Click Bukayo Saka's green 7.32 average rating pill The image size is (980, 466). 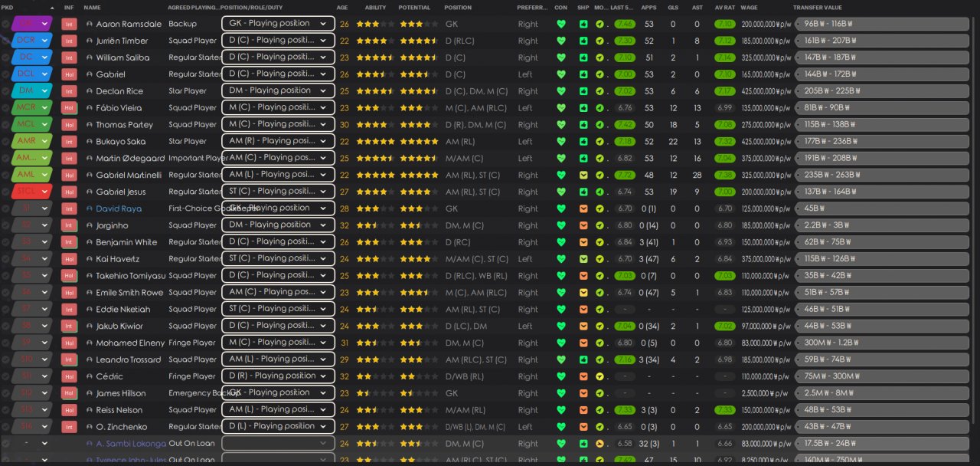(x=724, y=142)
